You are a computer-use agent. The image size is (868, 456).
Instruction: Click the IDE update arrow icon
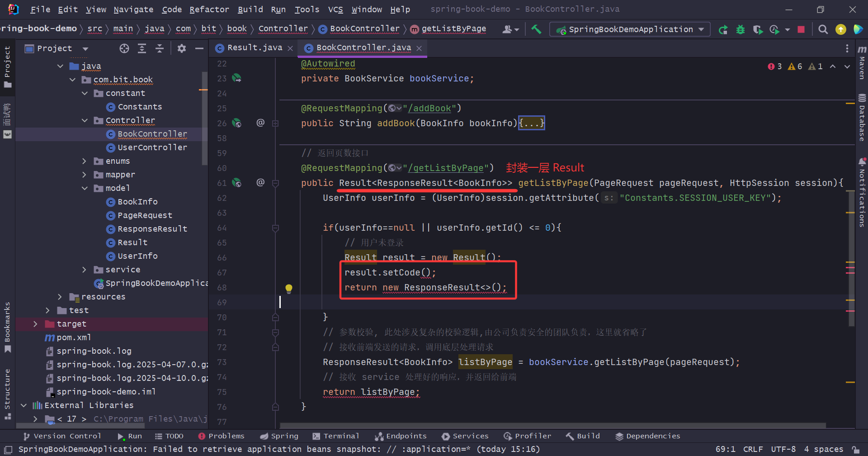[x=841, y=29]
